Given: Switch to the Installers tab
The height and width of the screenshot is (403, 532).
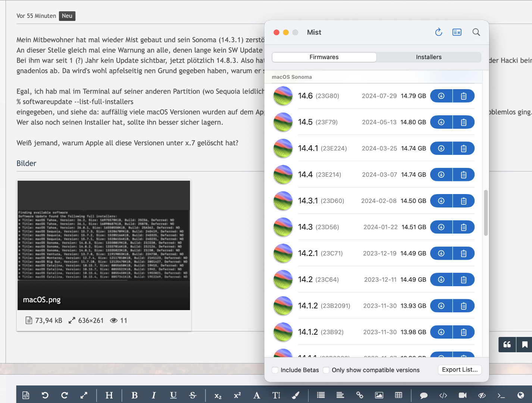Looking at the screenshot, I should (429, 57).
